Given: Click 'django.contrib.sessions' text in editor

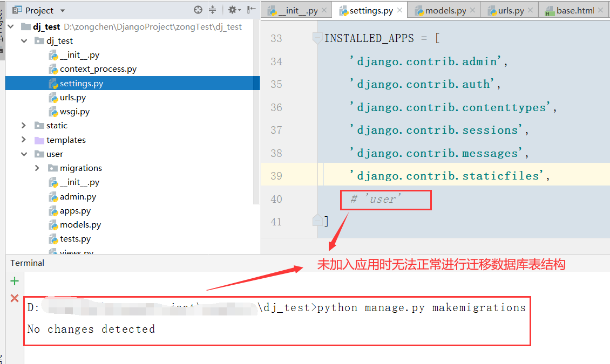Looking at the screenshot, I should click(x=438, y=130).
